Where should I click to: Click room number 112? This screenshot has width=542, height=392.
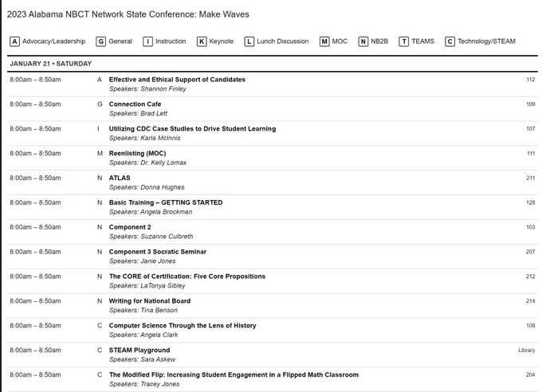click(x=531, y=80)
